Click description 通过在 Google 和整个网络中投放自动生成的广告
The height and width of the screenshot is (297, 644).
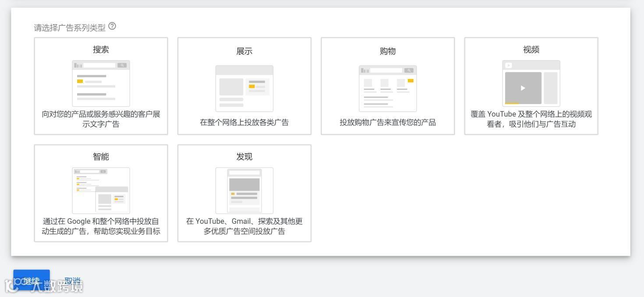[101, 226]
